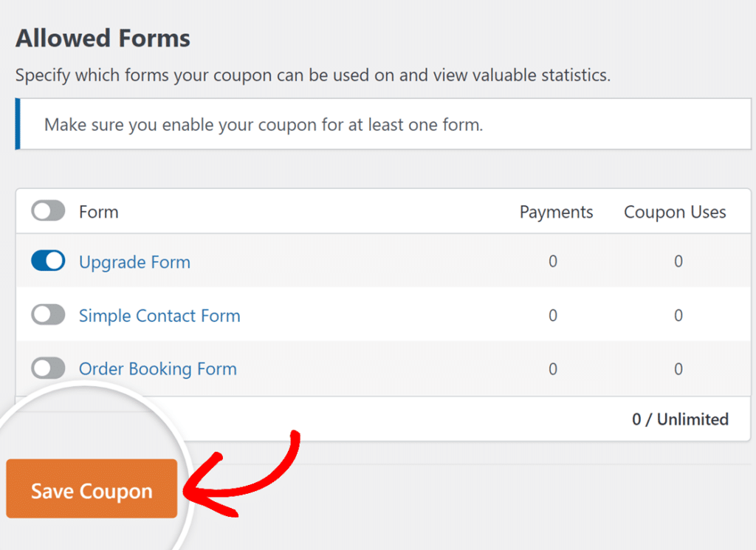Click the Order Booking Form coupon uses value
The height and width of the screenshot is (550, 756).
tap(678, 368)
